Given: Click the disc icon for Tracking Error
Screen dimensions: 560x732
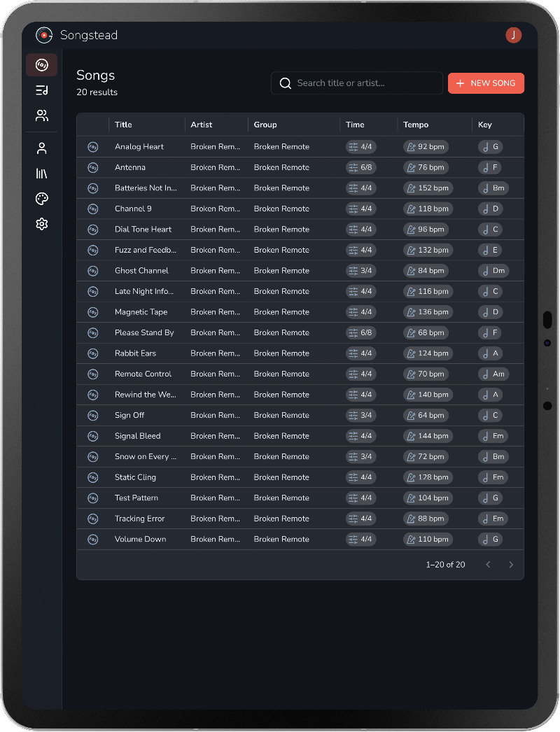Looking at the screenshot, I should [93, 519].
